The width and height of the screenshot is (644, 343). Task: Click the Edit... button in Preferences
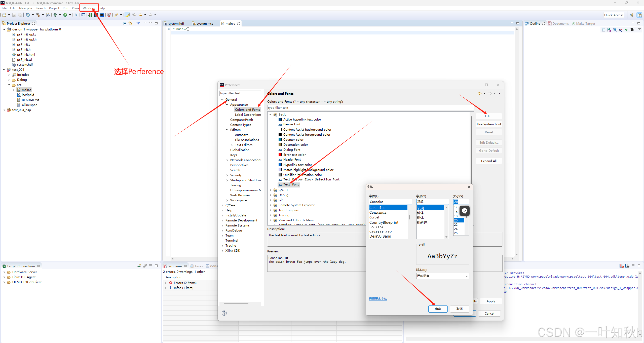[x=489, y=116]
